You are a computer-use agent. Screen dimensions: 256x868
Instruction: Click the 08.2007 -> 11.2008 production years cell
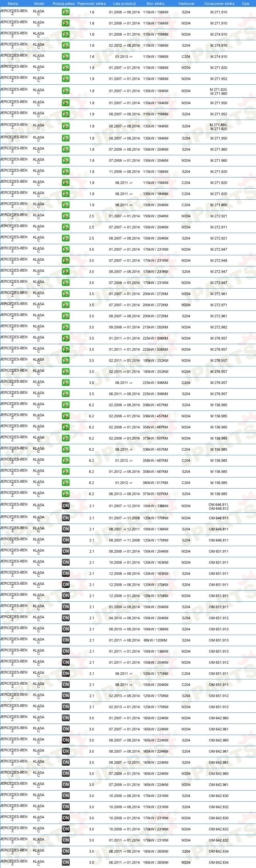tap(124, 540)
